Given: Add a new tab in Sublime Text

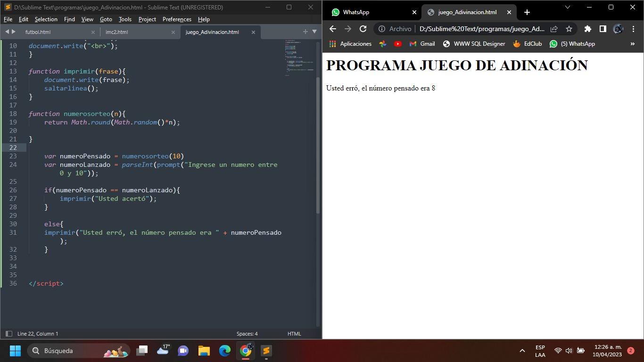Looking at the screenshot, I should pyautogui.click(x=305, y=32).
